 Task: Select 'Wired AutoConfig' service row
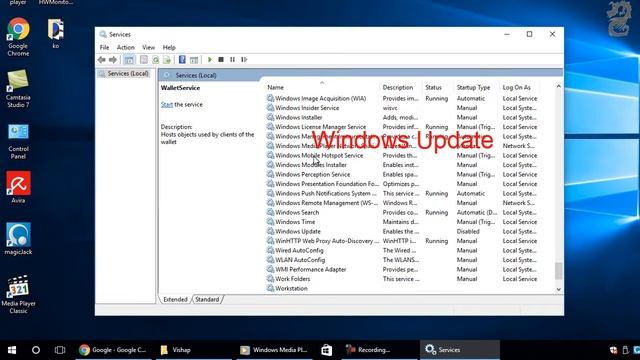click(x=402, y=250)
